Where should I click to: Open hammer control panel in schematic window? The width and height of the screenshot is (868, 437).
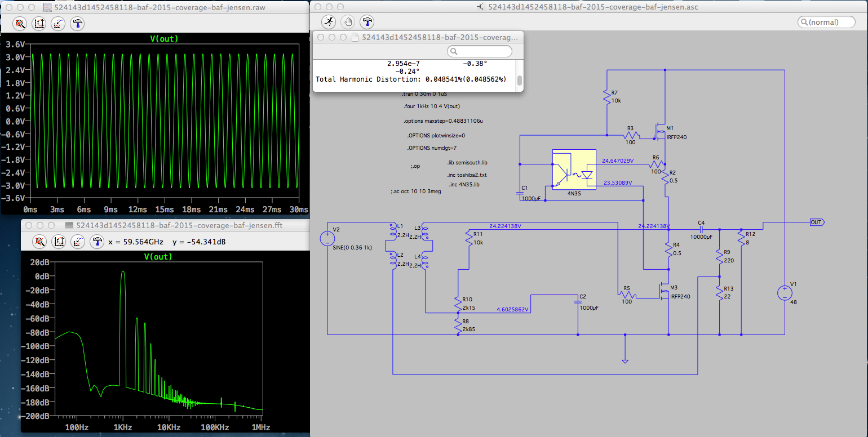point(367,22)
